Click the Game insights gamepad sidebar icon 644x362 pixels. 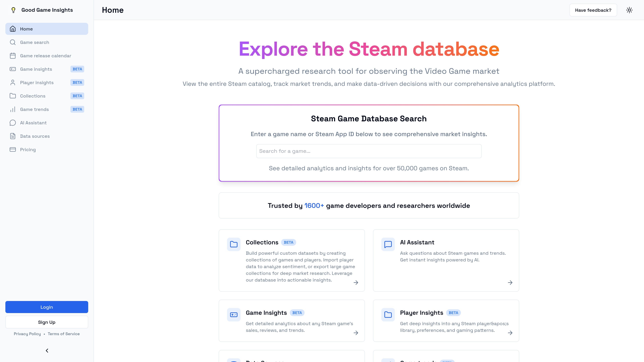pos(13,69)
